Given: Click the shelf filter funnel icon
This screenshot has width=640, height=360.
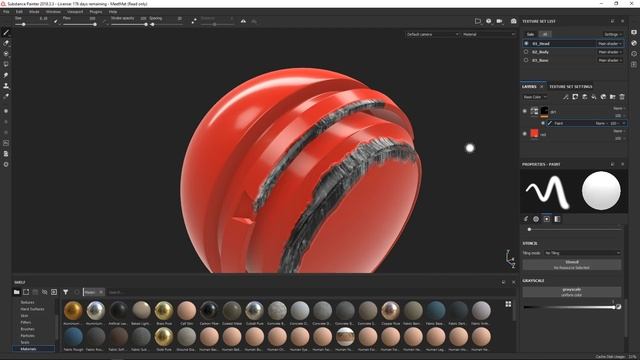Looking at the screenshot, I should (x=65, y=292).
